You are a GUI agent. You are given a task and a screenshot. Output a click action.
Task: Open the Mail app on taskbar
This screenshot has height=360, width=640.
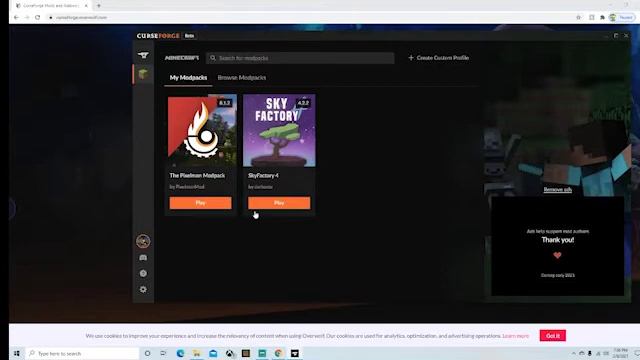tap(213, 353)
